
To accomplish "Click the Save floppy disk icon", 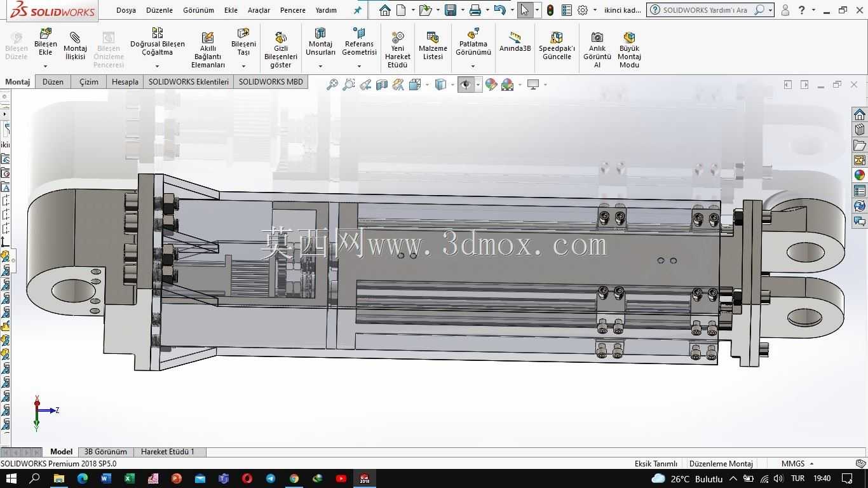I will pyautogui.click(x=451, y=10).
